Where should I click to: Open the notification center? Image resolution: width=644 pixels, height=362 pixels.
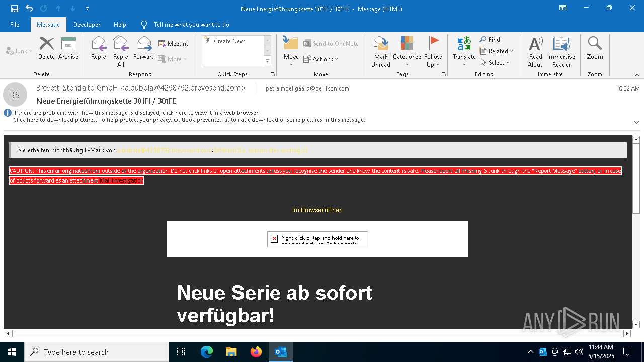[627, 352]
